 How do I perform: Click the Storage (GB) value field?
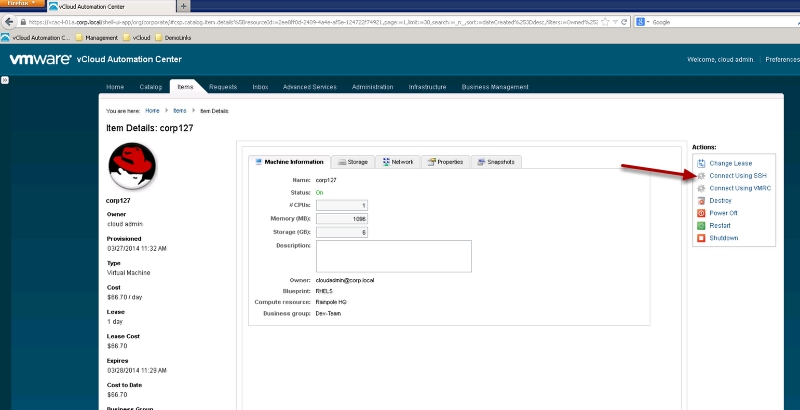click(x=342, y=232)
